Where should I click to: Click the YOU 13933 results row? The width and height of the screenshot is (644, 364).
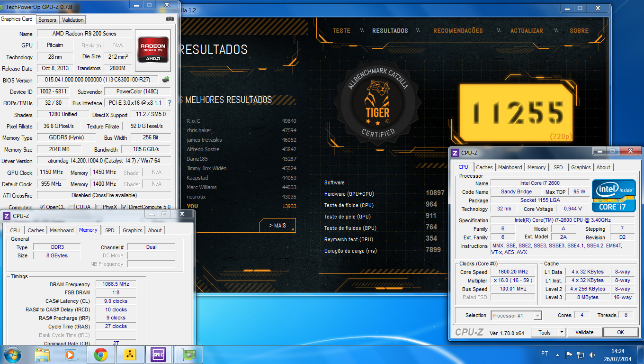click(241, 206)
